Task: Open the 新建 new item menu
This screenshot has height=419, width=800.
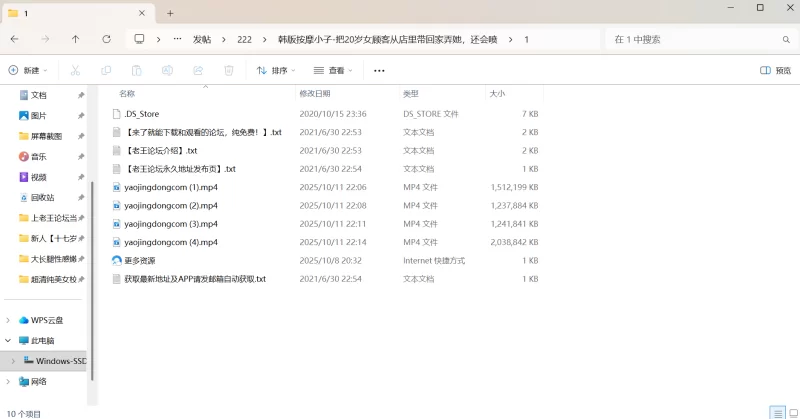Action: (x=29, y=71)
